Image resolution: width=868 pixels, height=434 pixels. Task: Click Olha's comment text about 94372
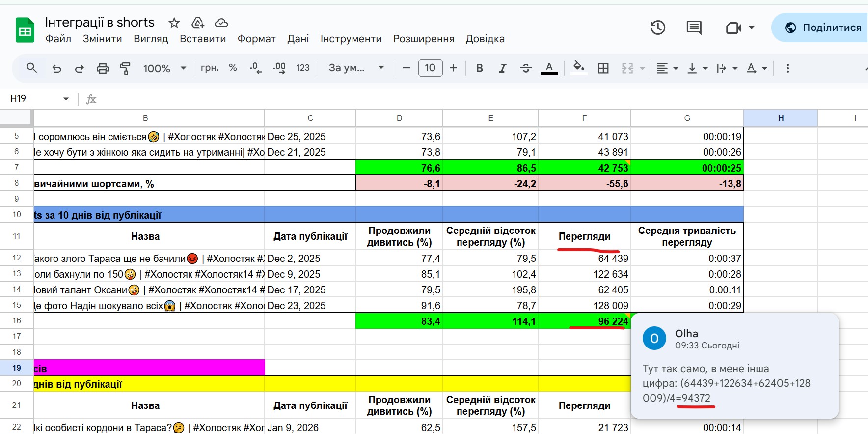pyautogui.click(x=727, y=383)
